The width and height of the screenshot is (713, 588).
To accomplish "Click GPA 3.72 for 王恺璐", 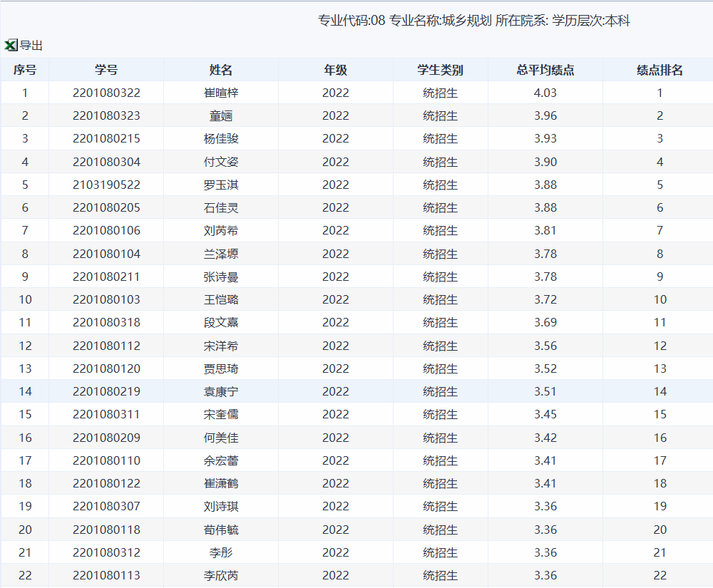I will pos(545,299).
